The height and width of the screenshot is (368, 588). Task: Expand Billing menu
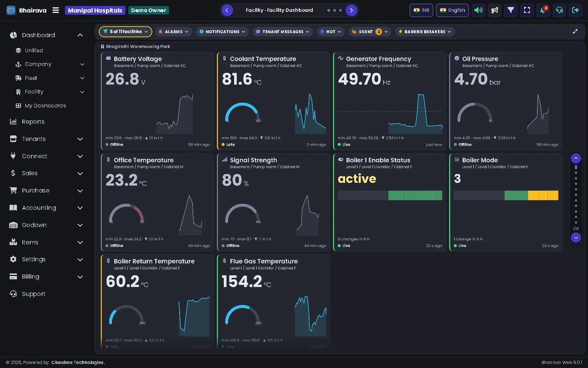click(x=47, y=277)
